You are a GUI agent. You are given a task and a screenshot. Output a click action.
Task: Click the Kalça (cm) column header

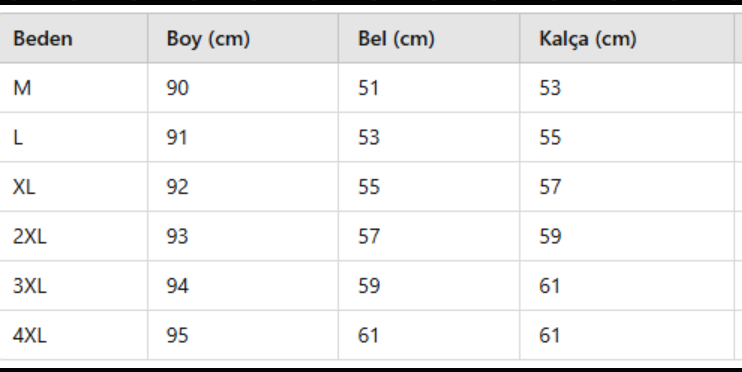coord(627,38)
